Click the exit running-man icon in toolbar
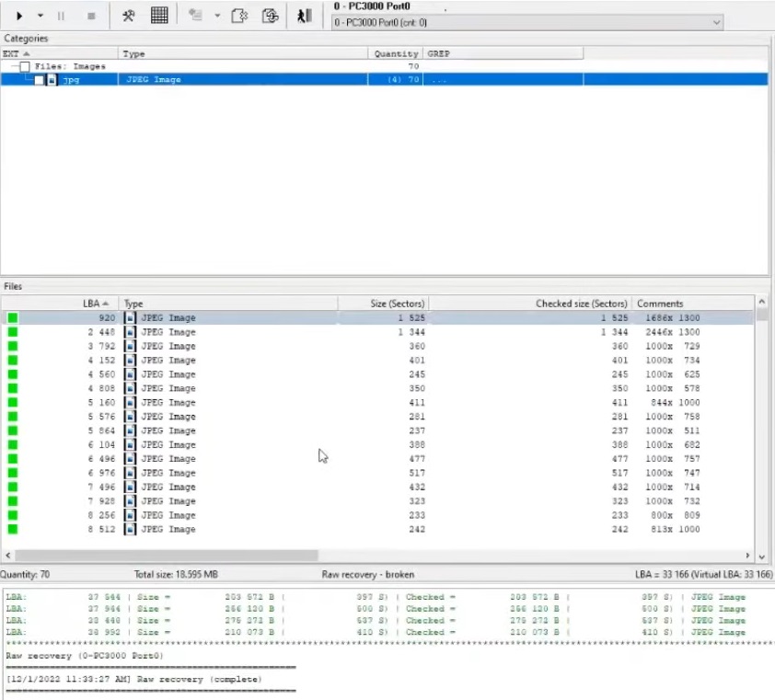 click(x=304, y=16)
